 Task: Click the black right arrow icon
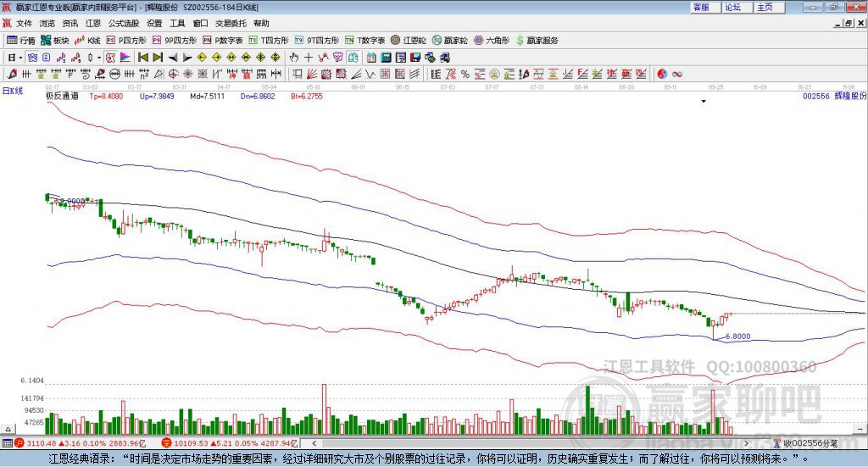pyautogui.click(x=187, y=58)
